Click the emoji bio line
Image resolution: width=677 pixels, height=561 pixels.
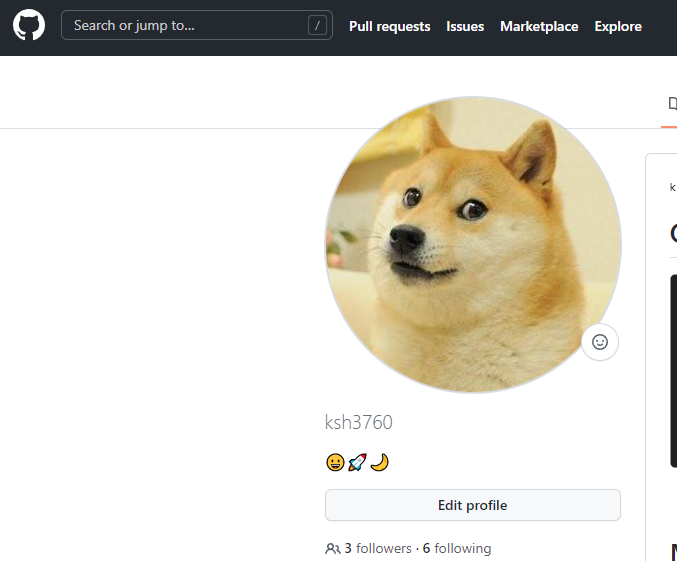(x=357, y=463)
